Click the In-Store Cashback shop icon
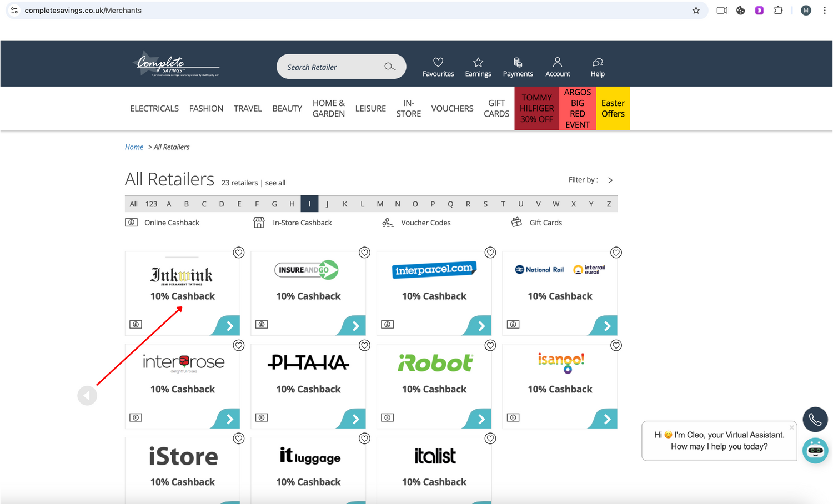833x504 pixels. point(259,223)
